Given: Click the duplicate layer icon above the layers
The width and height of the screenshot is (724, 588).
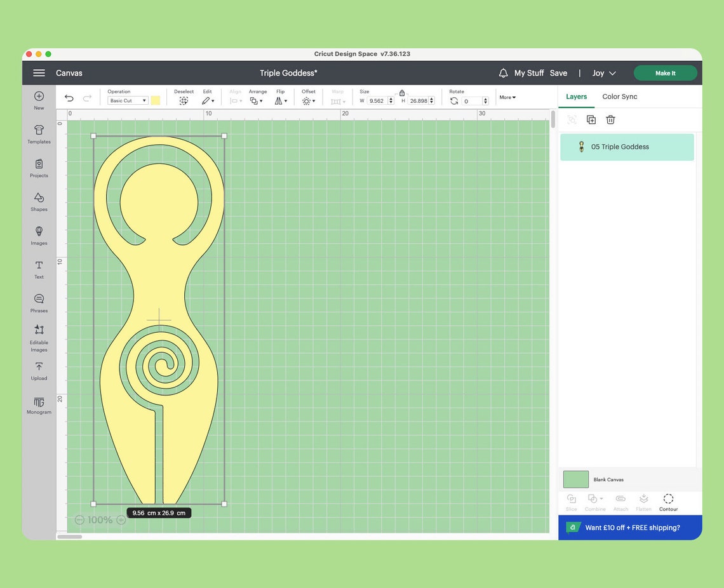Looking at the screenshot, I should click(591, 119).
